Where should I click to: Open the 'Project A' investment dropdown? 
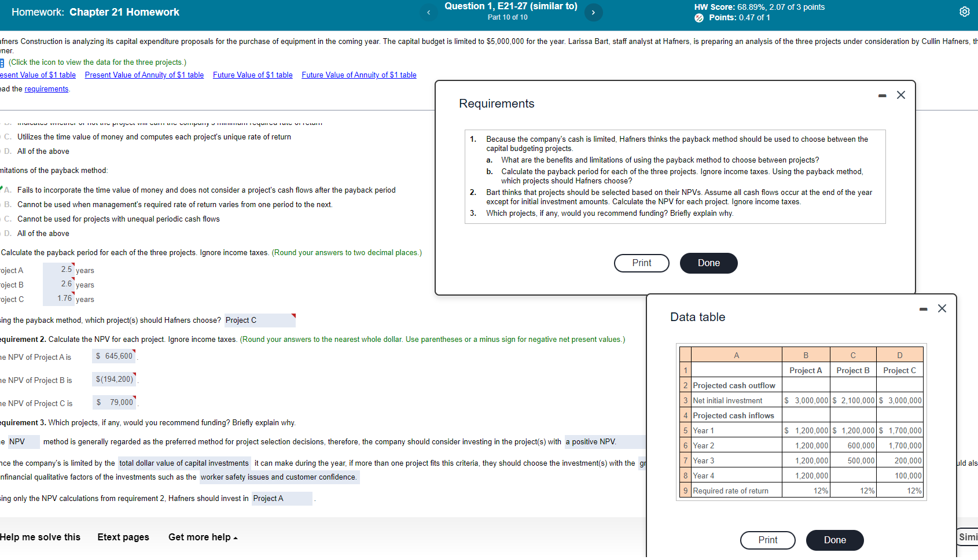[282, 499]
